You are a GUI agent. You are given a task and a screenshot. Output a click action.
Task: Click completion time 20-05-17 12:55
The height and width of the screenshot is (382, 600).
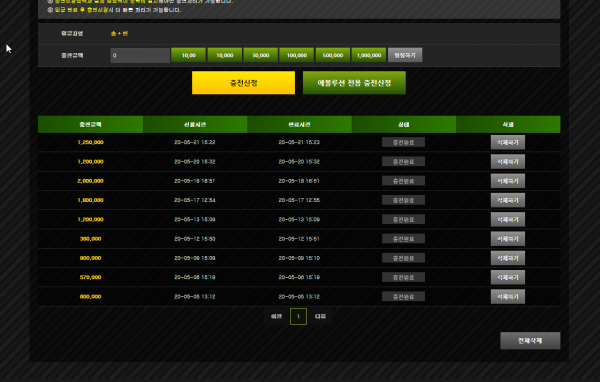click(x=299, y=200)
